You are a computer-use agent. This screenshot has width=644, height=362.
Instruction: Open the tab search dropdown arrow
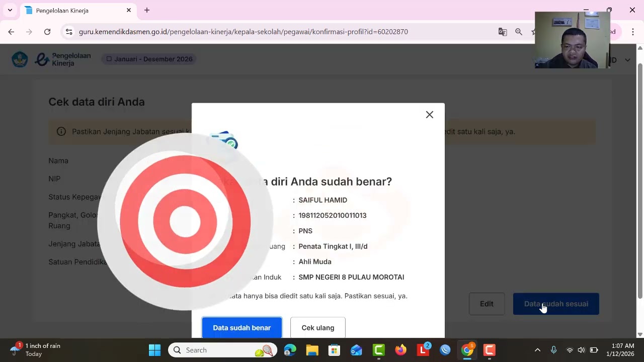click(10, 10)
